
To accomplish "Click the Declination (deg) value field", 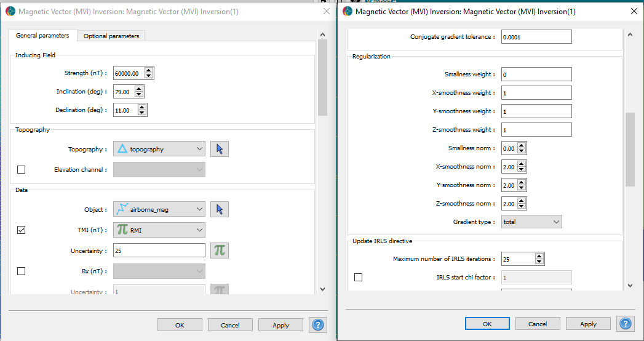I will [x=125, y=111].
